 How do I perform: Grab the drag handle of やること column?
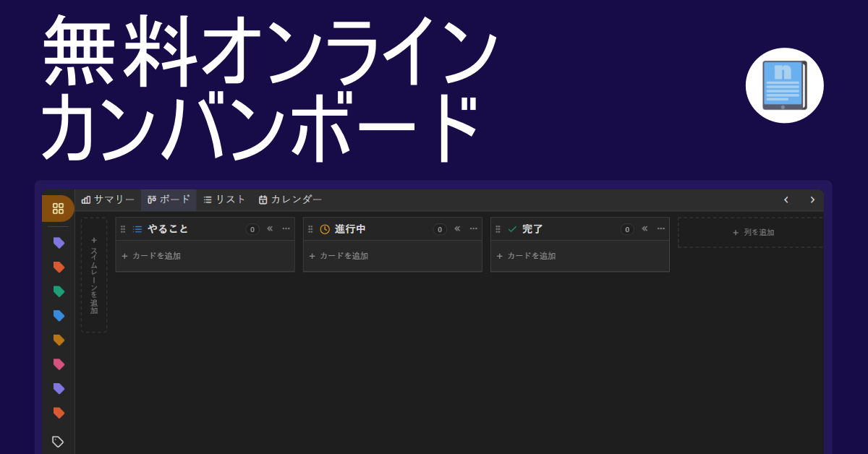click(x=123, y=229)
